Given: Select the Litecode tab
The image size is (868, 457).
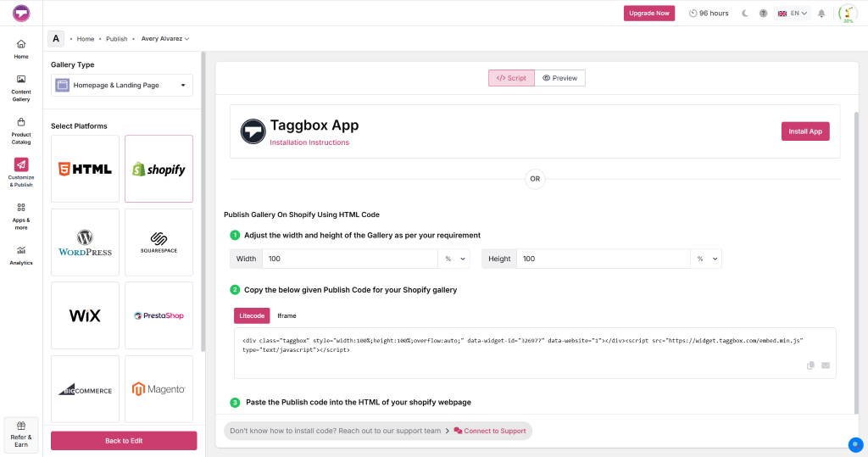Looking at the screenshot, I should [252, 315].
